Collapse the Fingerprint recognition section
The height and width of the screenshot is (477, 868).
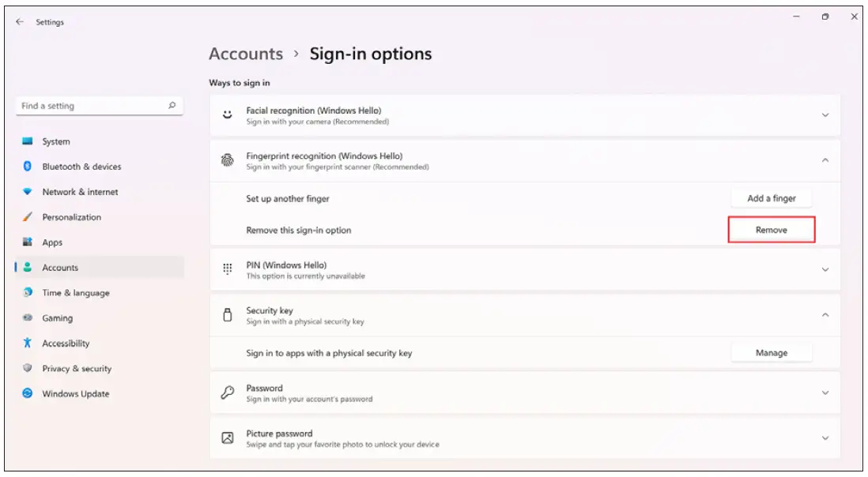click(825, 160)
